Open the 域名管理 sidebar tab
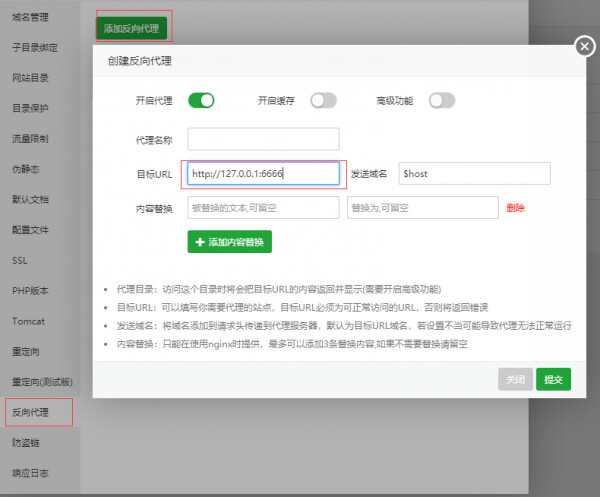Screen dimensions: 600x497 (x=29, y=16)
